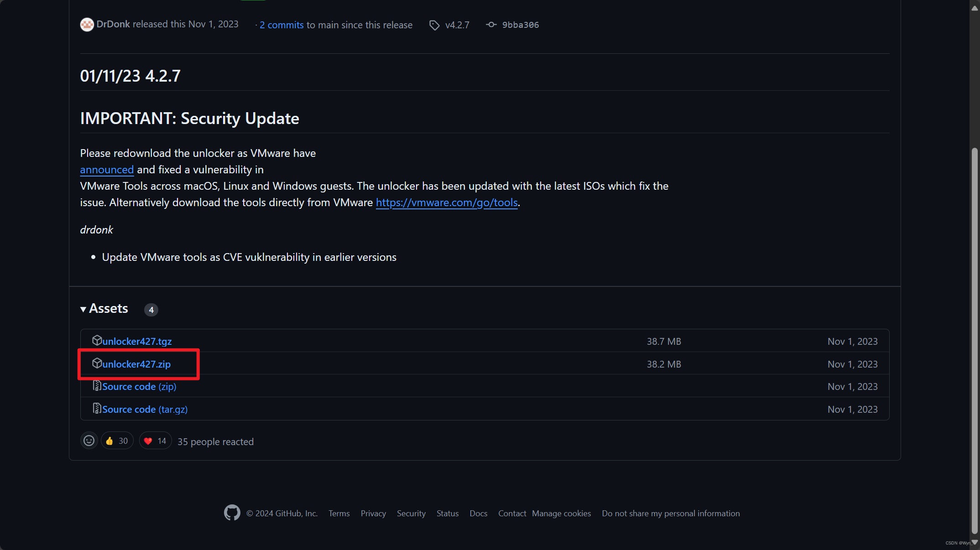This screenshot has height=550, width=980.
Task: Click the GitHub logo in the footer
Action: pyautogui.click(x=232, y=513)
